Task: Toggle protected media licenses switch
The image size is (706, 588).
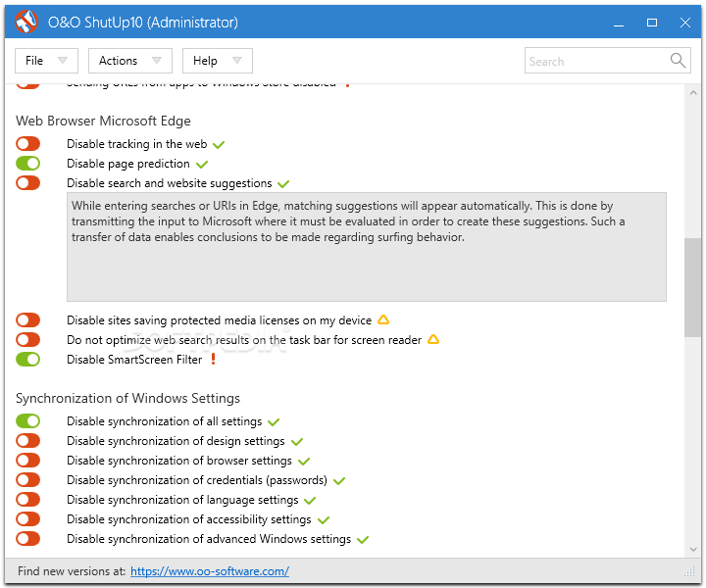Action: click(x=27, y=320)
